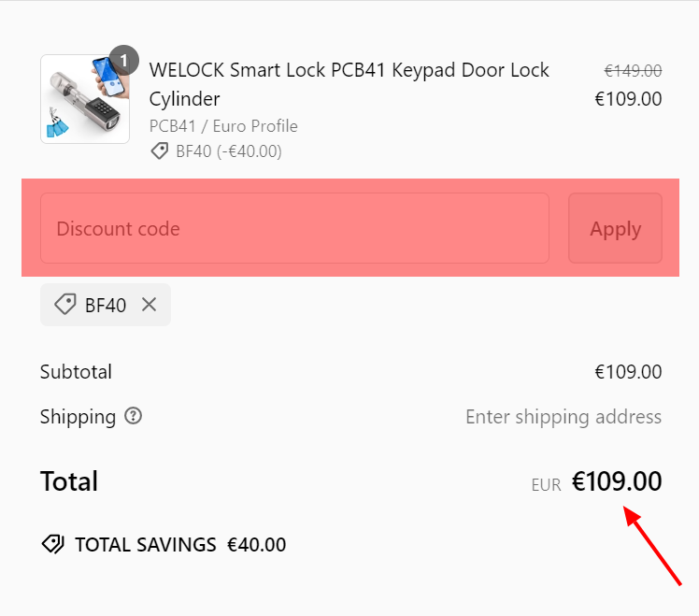
Task: Click the EUR currency label
Action: (x=546, y=484)
